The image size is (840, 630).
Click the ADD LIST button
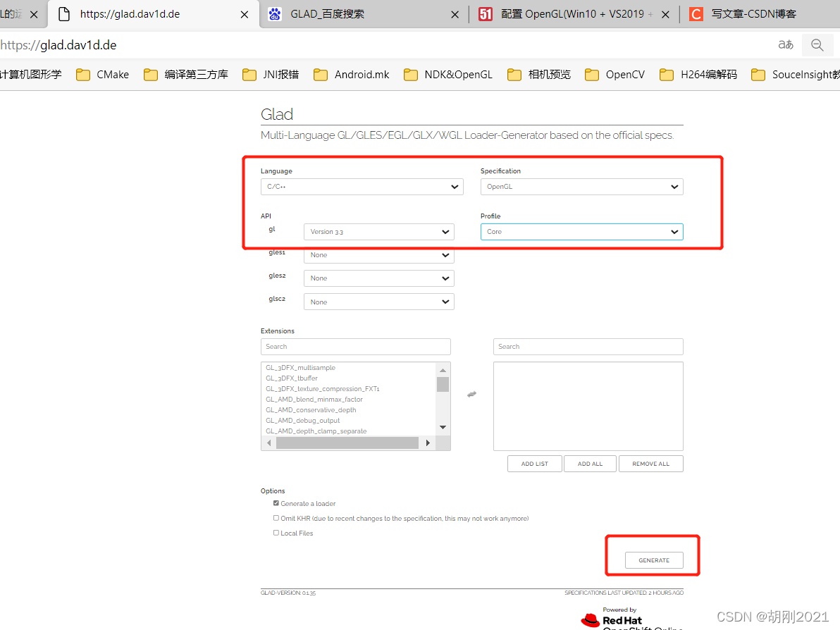pyautogui.click(x=535, y=464)
